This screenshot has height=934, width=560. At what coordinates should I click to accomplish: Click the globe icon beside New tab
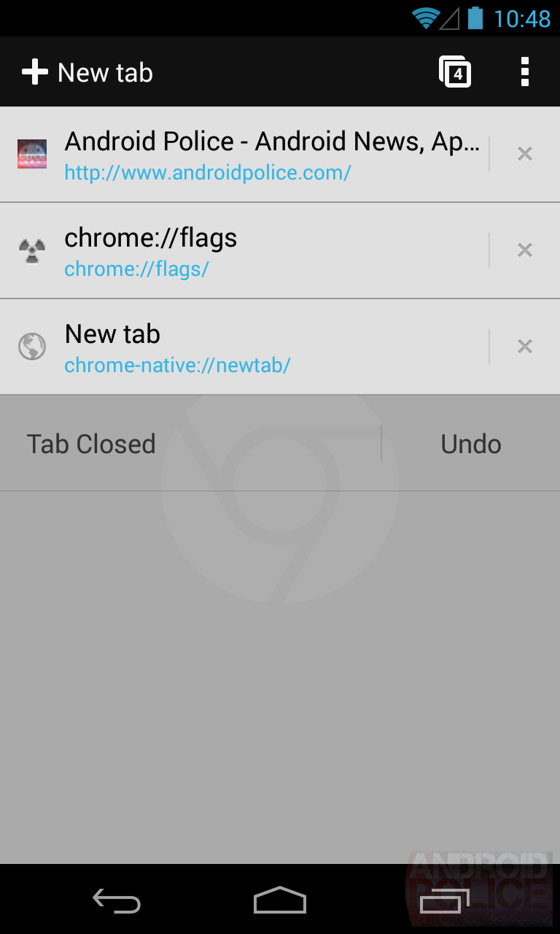pyautogui.click(x=32, y=347)
